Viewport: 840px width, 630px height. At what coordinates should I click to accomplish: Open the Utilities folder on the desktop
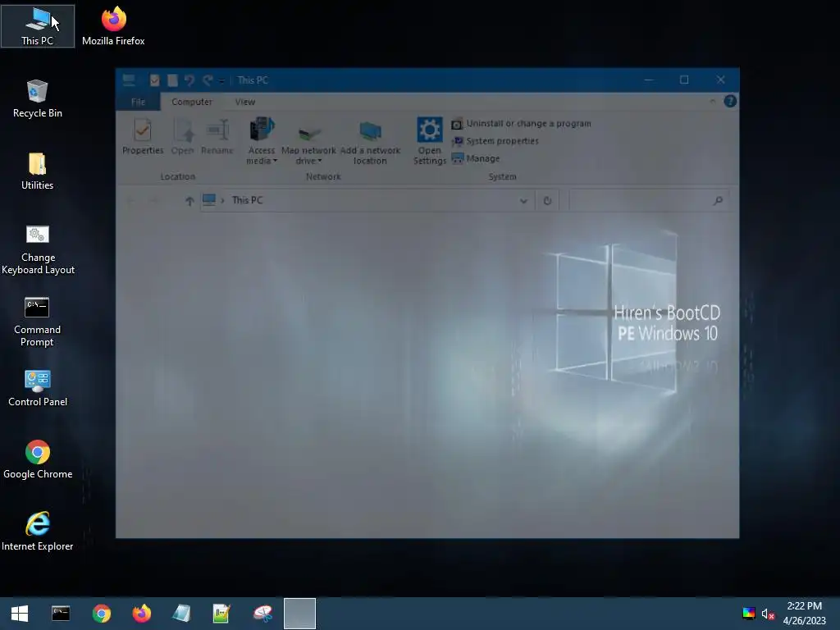(38, 171)
